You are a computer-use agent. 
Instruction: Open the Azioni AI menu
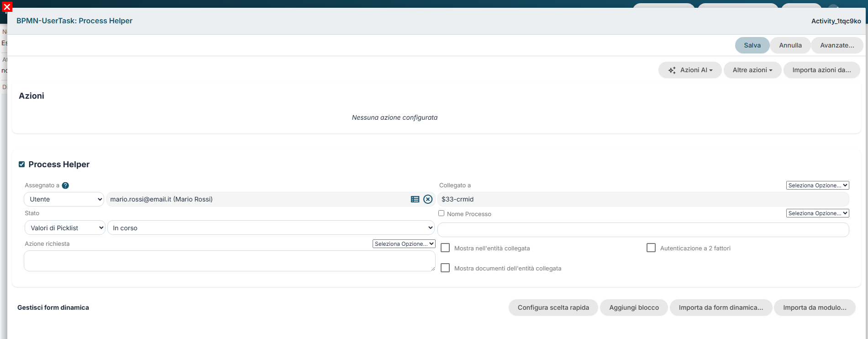pyautogui.click(x=690, y=70)
